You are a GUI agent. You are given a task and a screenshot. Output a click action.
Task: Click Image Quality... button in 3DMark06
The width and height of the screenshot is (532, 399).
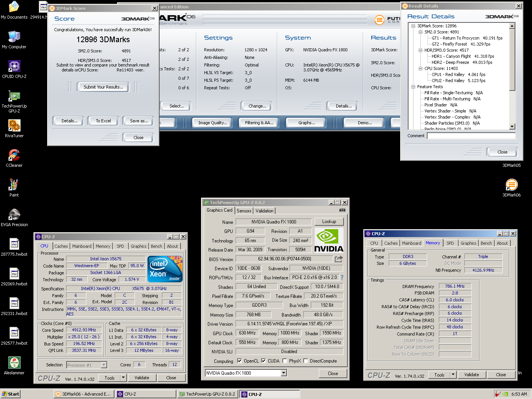pyautogui.click(x=213, y=123)
